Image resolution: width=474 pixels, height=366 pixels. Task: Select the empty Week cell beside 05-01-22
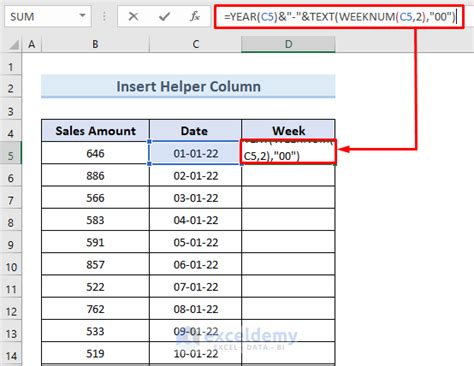click(288, 242)
